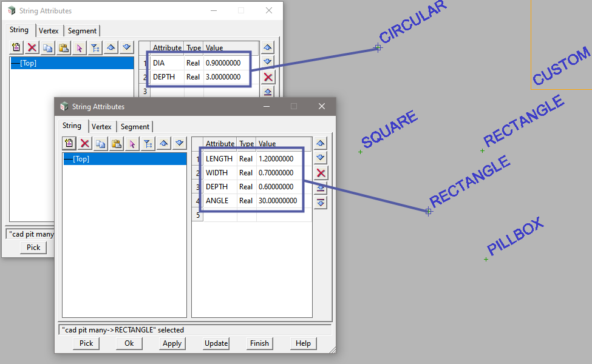Click the Help button

tap(303, 343)
